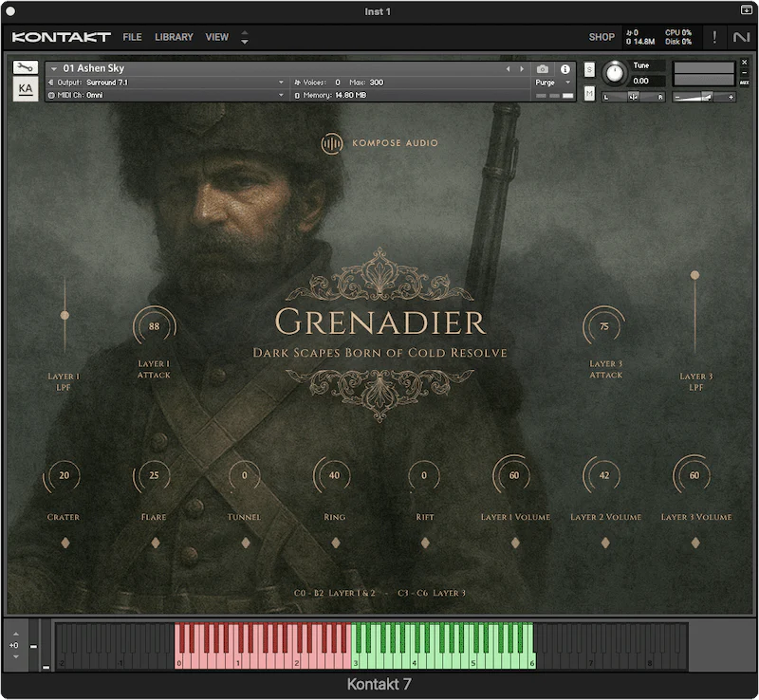Adjust the instrument pan slider
759x700 pixels.
tap(634, 96)
